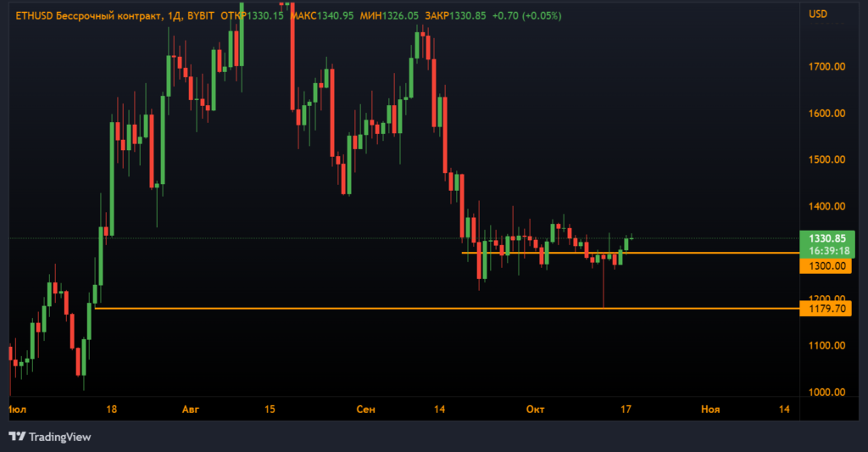Select the 1179.70 orange price label
868x452 pixels.
pos(827,309)
